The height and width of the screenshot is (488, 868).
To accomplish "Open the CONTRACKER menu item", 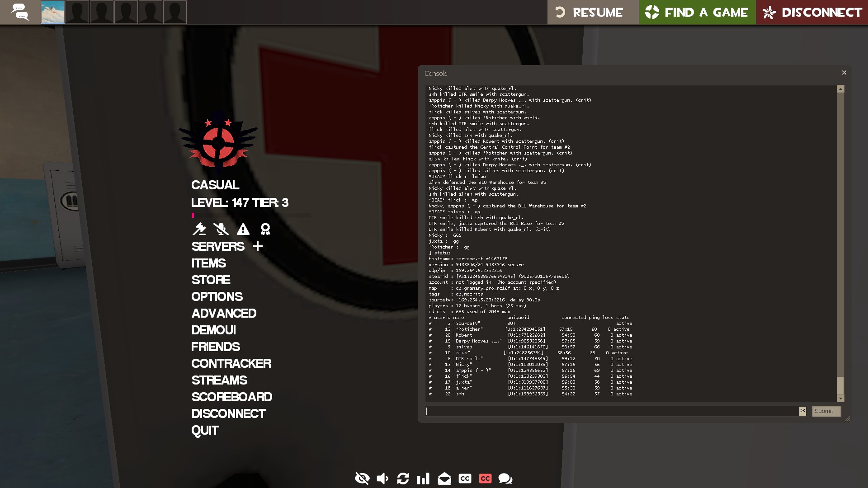I will (231, 364).
